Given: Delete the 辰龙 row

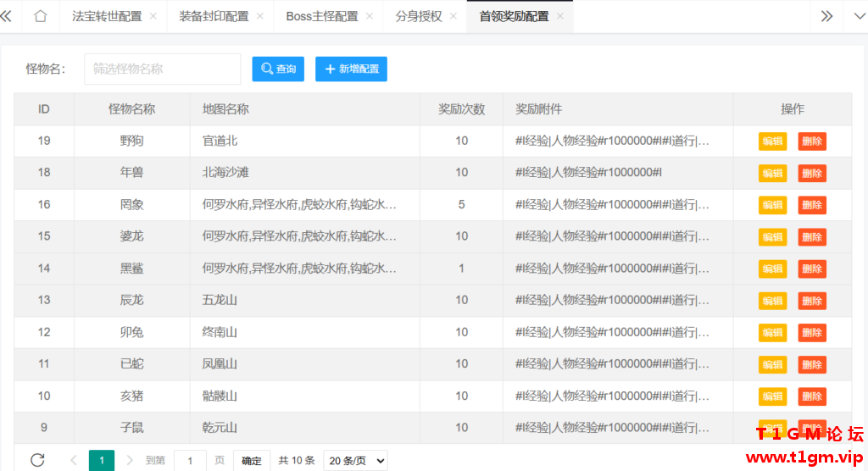Looking at the screenshot, I should (x=811, y=301).
